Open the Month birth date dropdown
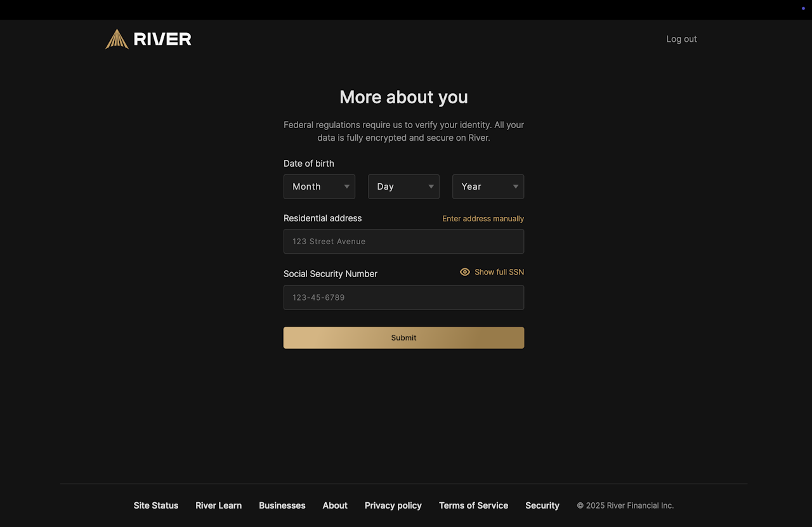Screen dimensions: 812x527 (318, 187)
